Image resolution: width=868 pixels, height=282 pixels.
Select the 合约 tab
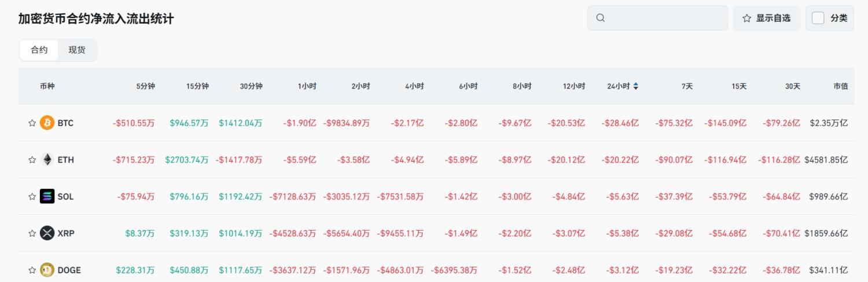tap(39, 50)
